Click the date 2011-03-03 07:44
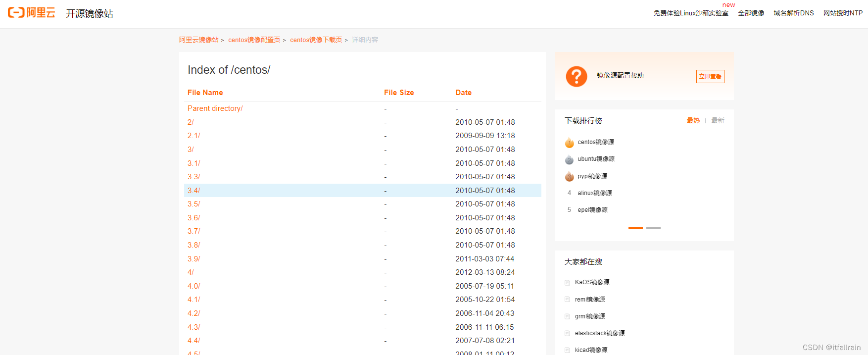The image size is (868, 355). click(x=484, y=259)
